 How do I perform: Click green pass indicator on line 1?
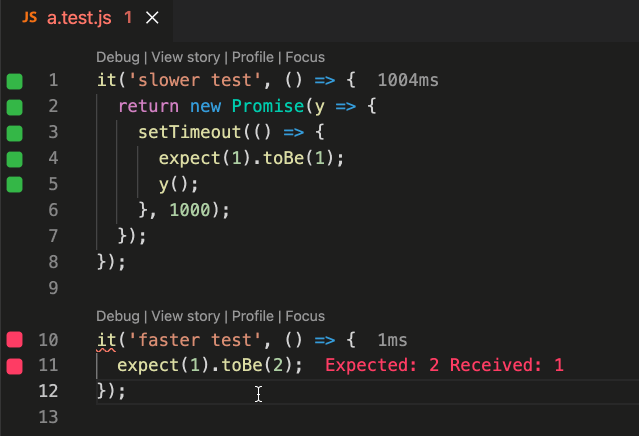click(x=14, y=80)
